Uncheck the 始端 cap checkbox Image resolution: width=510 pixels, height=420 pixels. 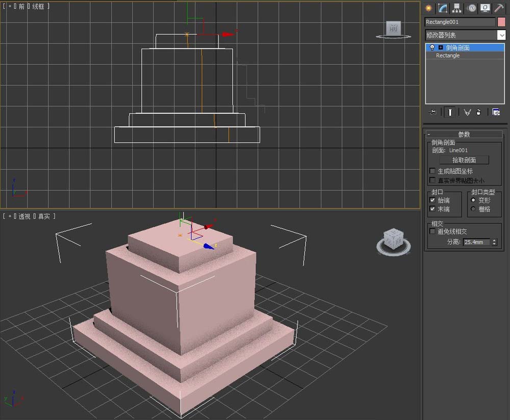[432, 200]
